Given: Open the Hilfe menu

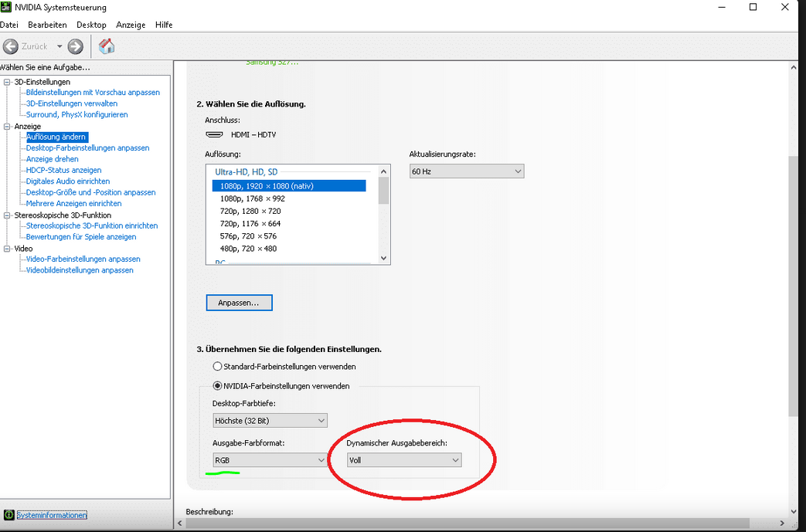Looking at the screenshot, I should 164,25.
